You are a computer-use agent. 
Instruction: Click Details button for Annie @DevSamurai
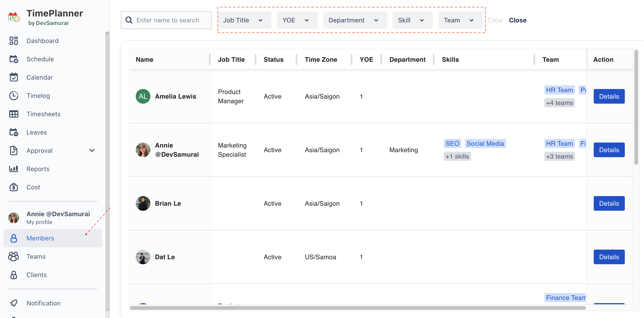point(609,149)
